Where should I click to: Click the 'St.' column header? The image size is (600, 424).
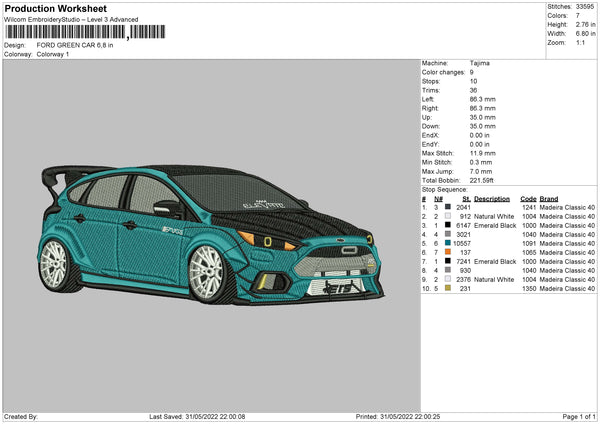click(x=466, y=199)
